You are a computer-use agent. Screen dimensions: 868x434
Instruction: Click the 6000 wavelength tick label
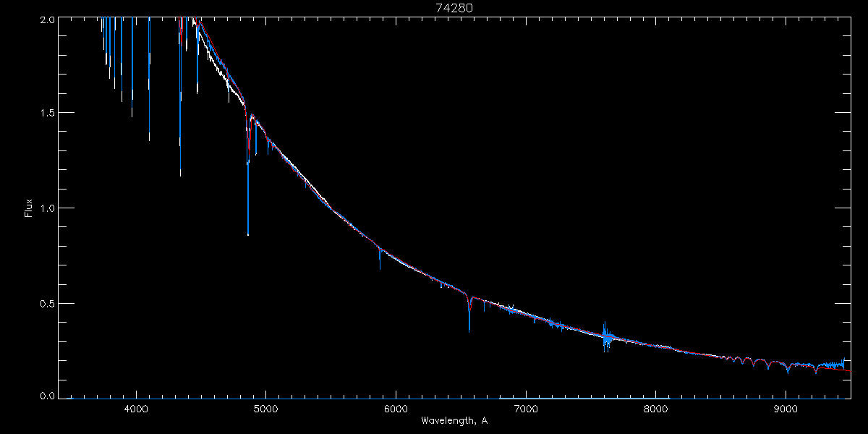pyautogui.click(x=396, y=409)
